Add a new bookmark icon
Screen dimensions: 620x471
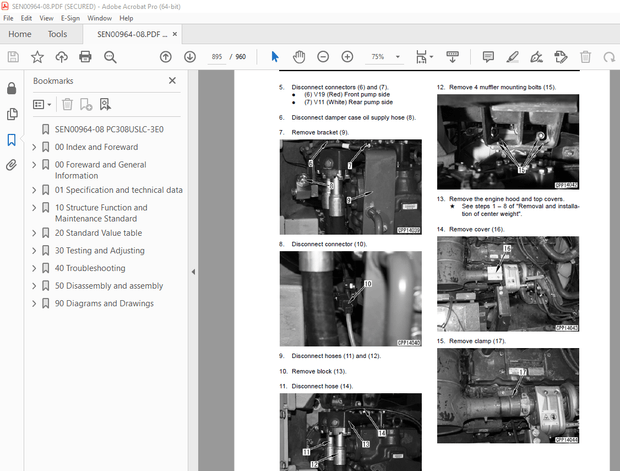[86, 104]
